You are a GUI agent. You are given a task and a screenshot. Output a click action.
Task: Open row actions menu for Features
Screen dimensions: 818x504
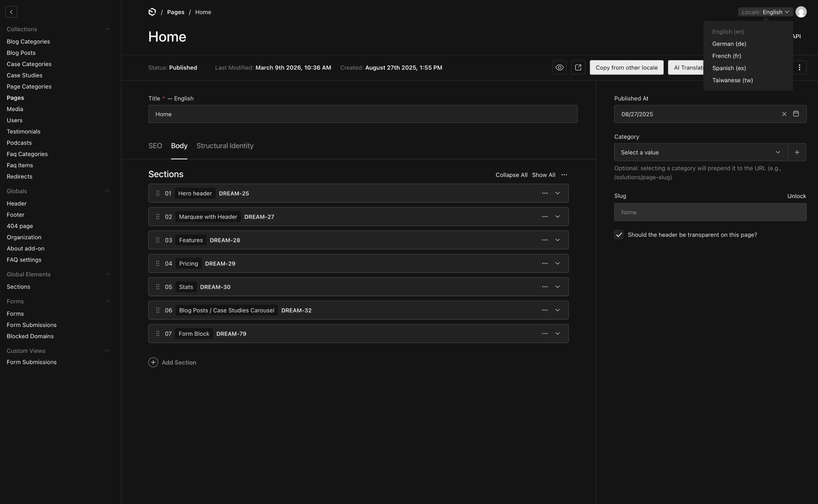[544, 240]
